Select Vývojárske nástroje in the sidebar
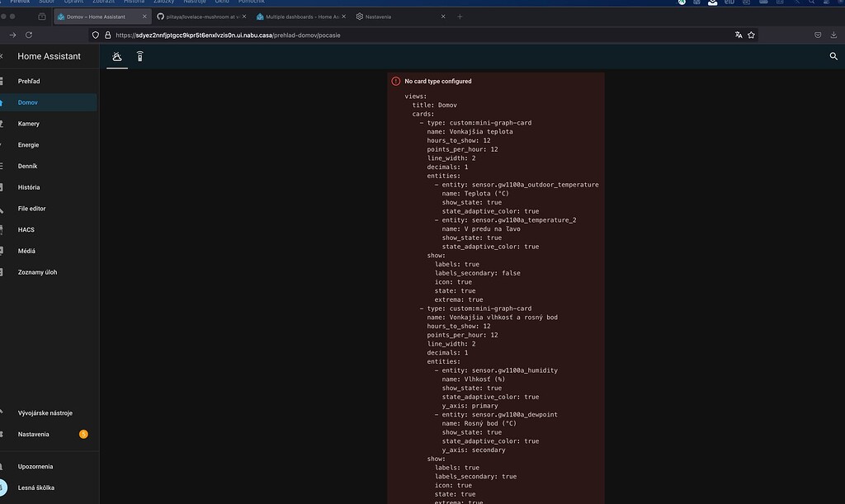 (x=45, y=412)
